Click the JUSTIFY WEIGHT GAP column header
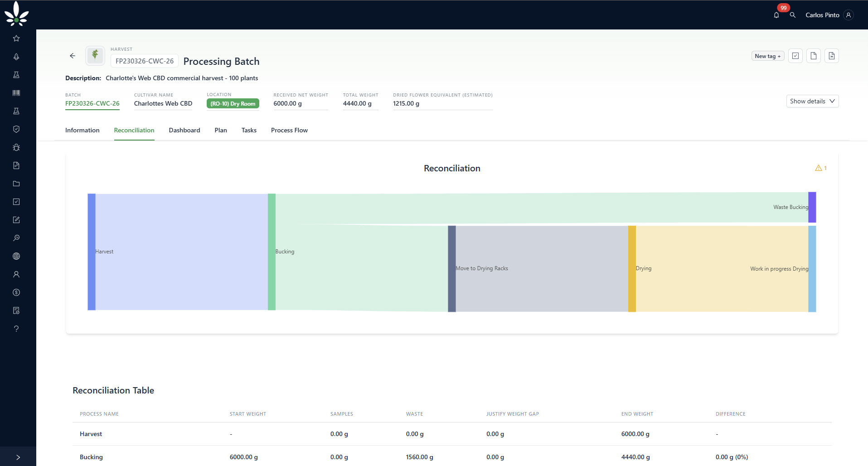Viewport: 868px width, 466px height. point(513,414)
